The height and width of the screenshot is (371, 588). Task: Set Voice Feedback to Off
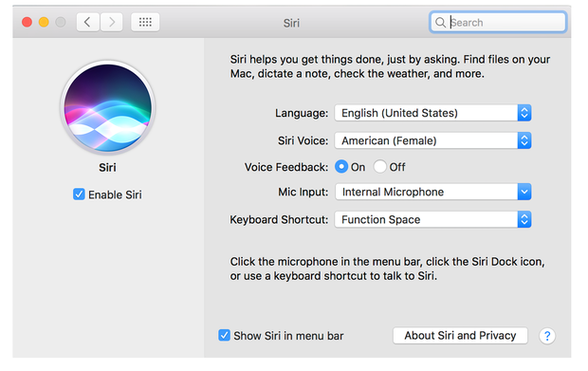tap(380, 167)
